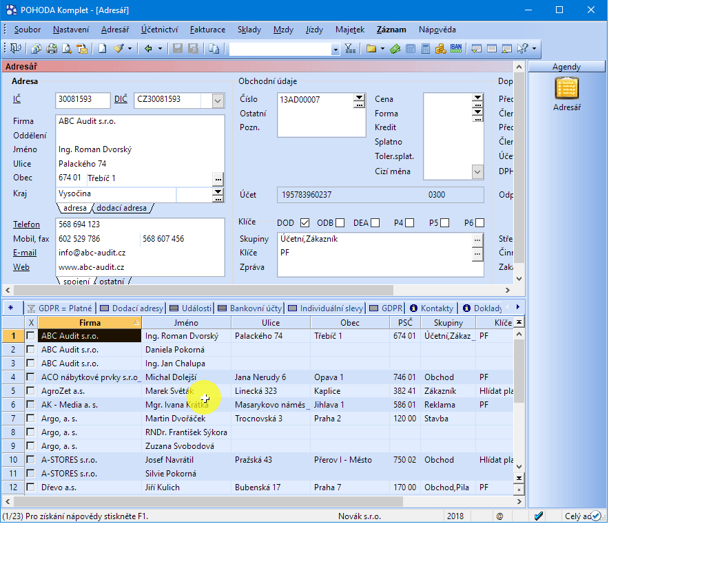Click the table's vertical scrollbar down arrow
The image size is (702, 588).
coord(519,466)
